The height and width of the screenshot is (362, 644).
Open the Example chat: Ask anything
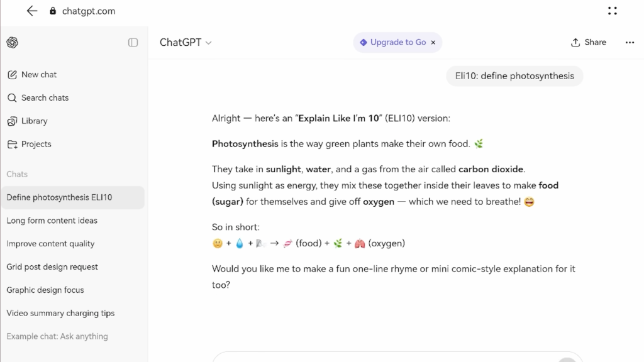pyautogui.click(x=57, y=336)
